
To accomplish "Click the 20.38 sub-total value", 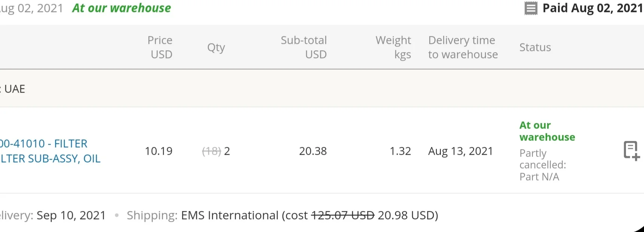I will (x=313, y=151).
